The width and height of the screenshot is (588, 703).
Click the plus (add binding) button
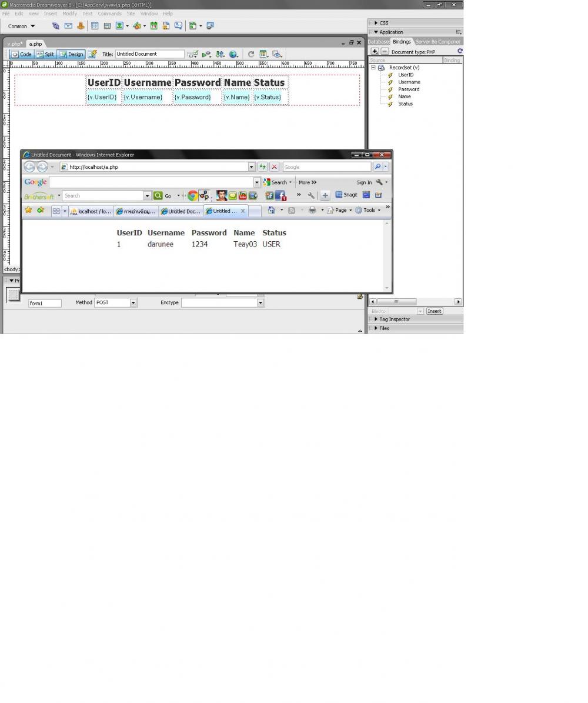coord(375,52)
